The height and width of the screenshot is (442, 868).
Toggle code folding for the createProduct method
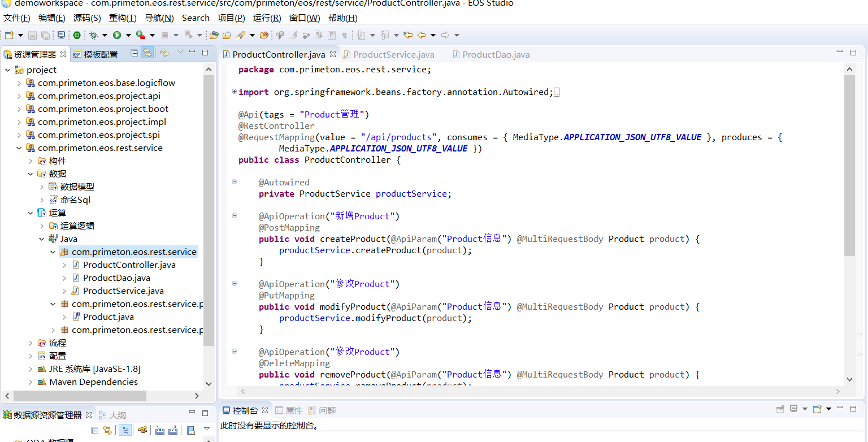coord(234,216)
